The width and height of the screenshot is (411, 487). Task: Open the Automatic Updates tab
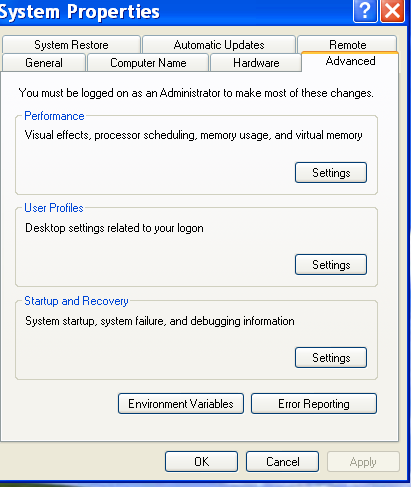pos(219,45)
